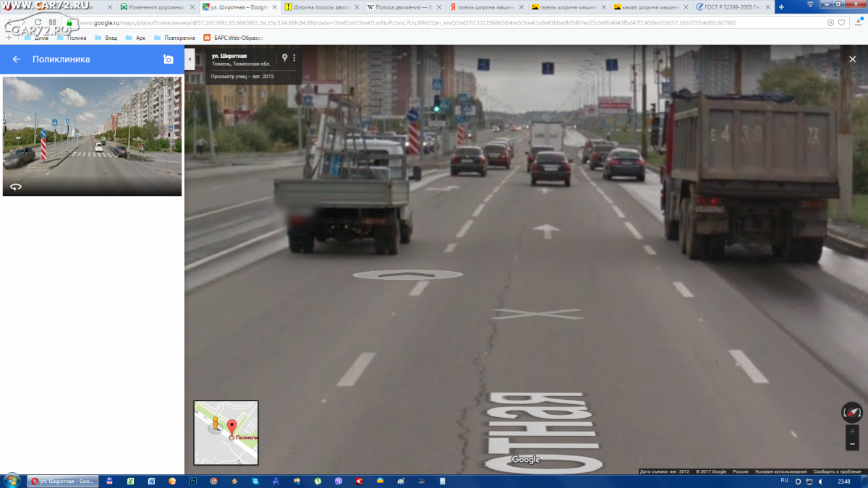
Task: Click the location pin icon in street info card
Action: pyautogui.click(x=284, y=58)
